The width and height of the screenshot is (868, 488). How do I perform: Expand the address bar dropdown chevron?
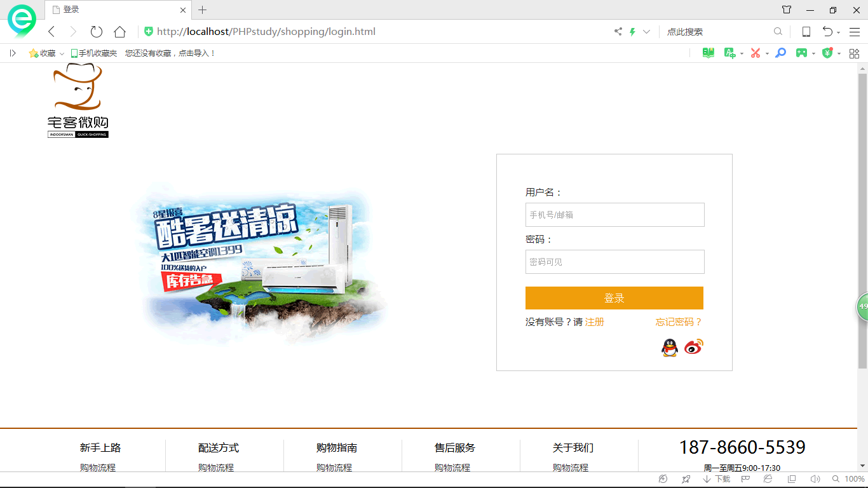647,32
